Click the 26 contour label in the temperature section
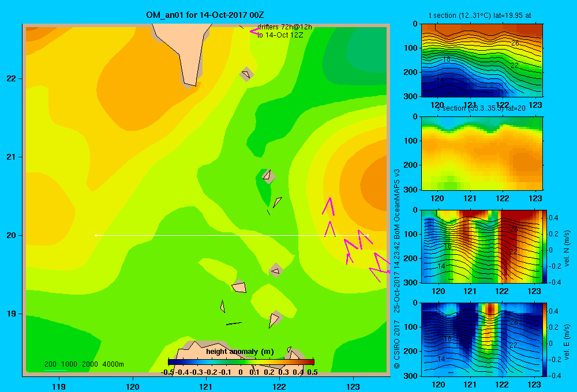Image resolution: width=577 pixels, height=392 pixels. 515,43
